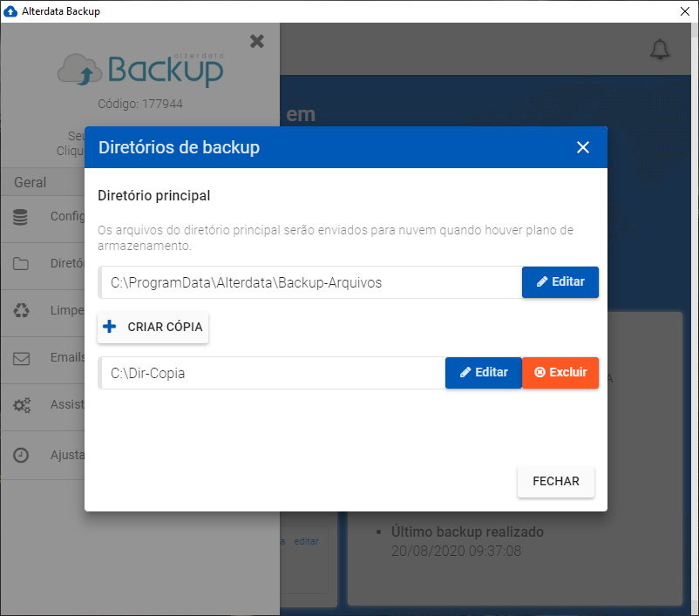Click the Alterdata Backup title bar icon
This screenshot has height=616, width=699.
tap(10, 11)
